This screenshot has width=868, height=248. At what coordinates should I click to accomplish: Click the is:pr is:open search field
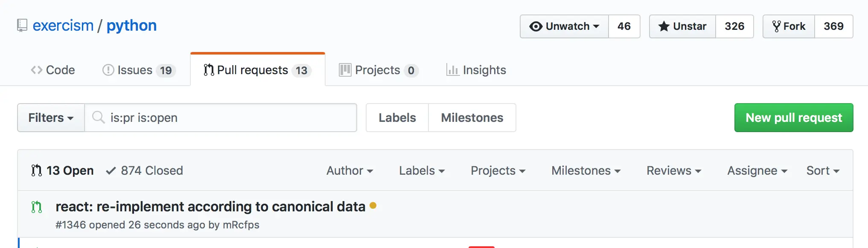click(230, 118)
